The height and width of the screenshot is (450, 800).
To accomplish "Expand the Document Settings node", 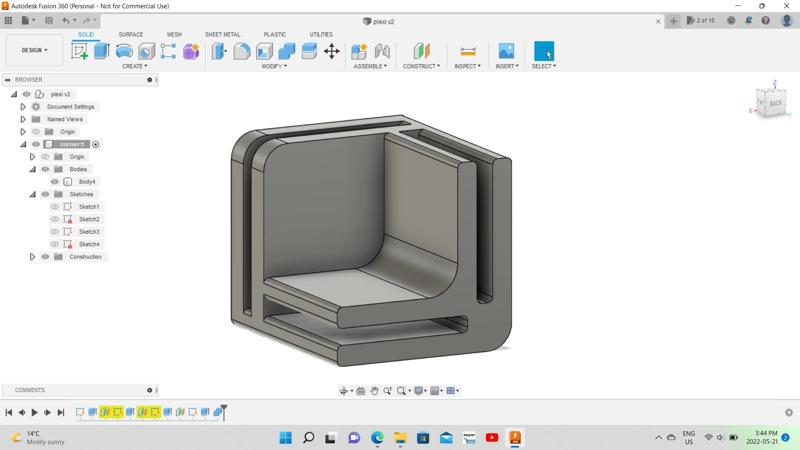I will 23,107.
